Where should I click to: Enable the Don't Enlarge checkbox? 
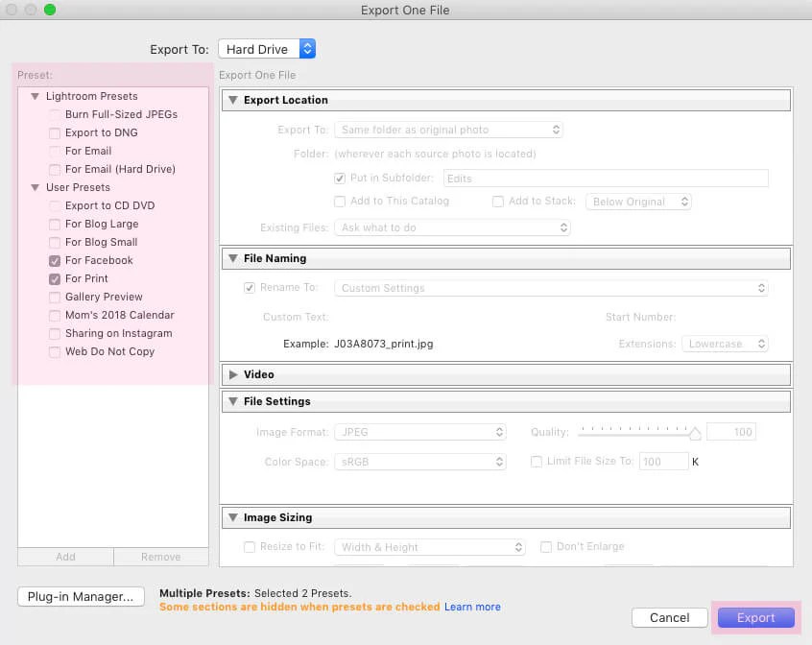(546, 547)
